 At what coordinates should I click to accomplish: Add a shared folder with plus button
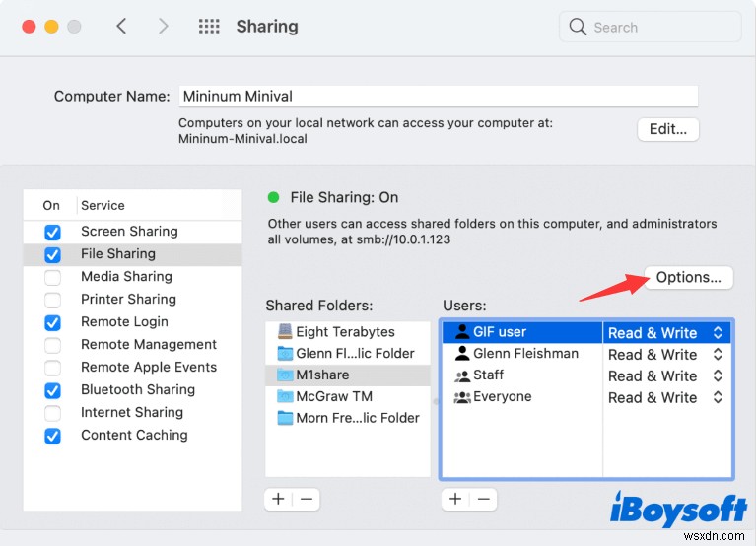coord(278,499)
